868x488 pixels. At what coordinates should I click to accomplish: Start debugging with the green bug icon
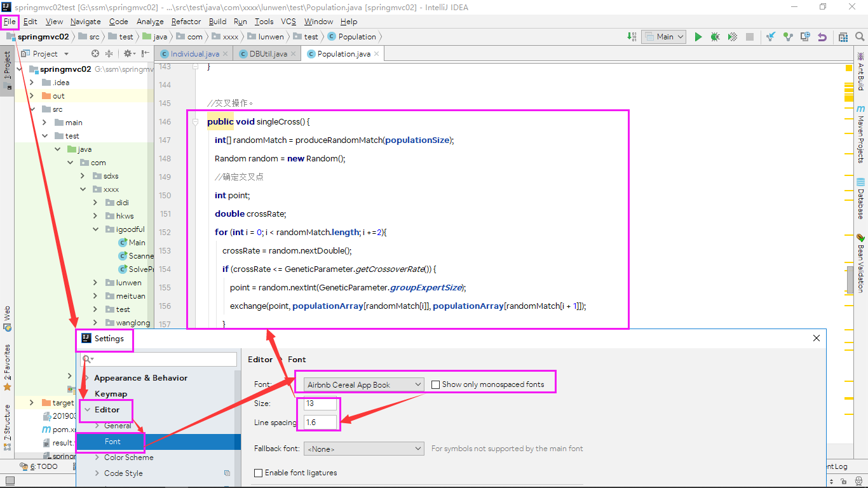(715, 37)
